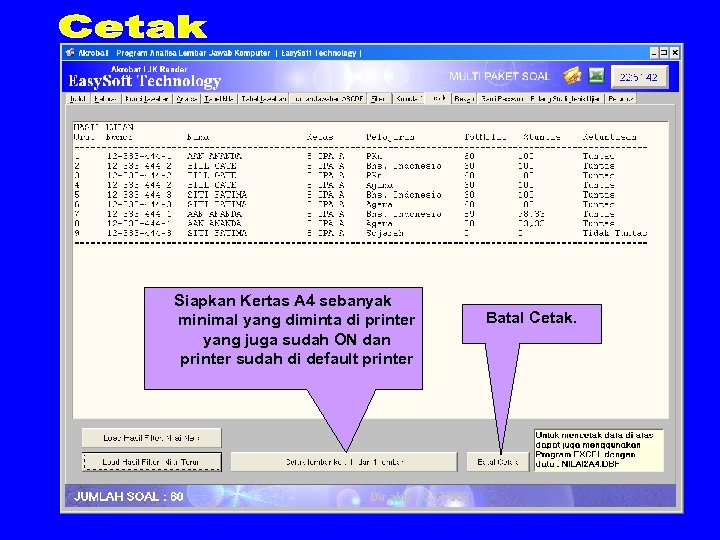Click the Load Hasil Filter Nilai Naik button

click(152, 438)
